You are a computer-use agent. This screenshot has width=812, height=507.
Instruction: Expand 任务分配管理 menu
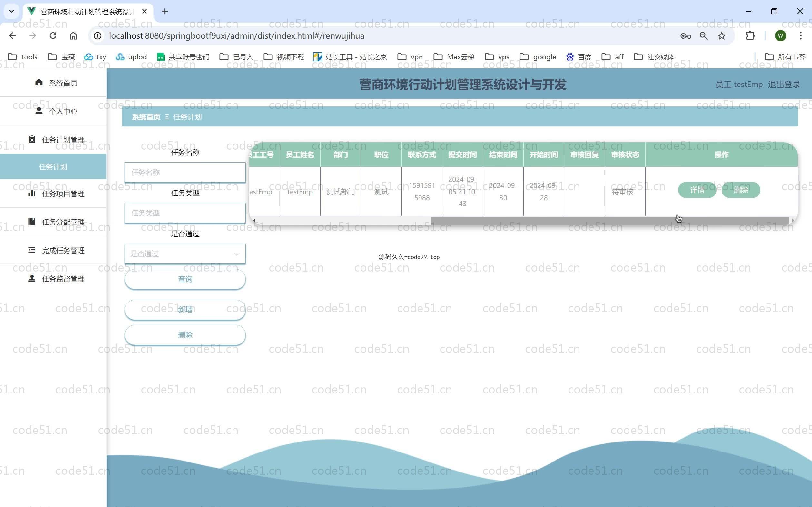pos(53,222)
